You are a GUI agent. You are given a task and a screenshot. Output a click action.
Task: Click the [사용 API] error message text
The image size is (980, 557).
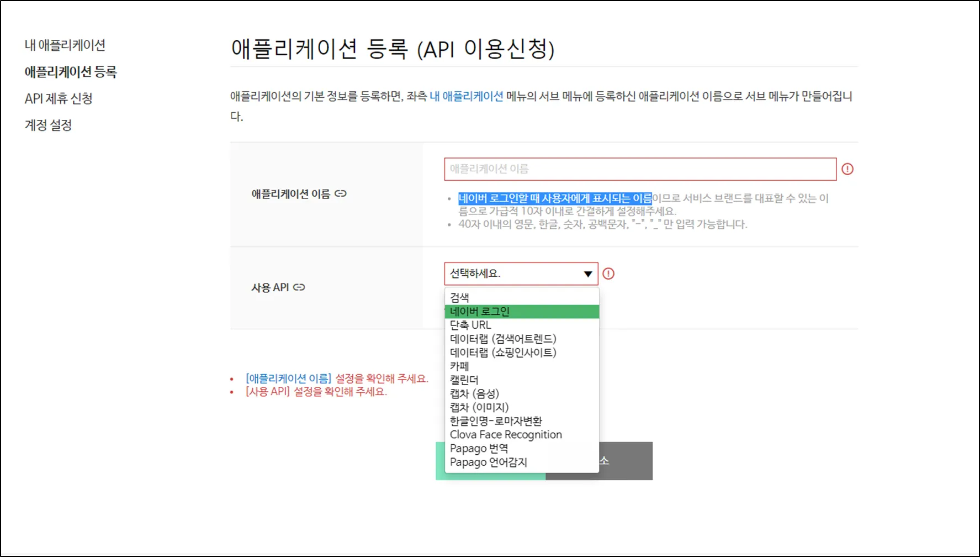[316, 392]
